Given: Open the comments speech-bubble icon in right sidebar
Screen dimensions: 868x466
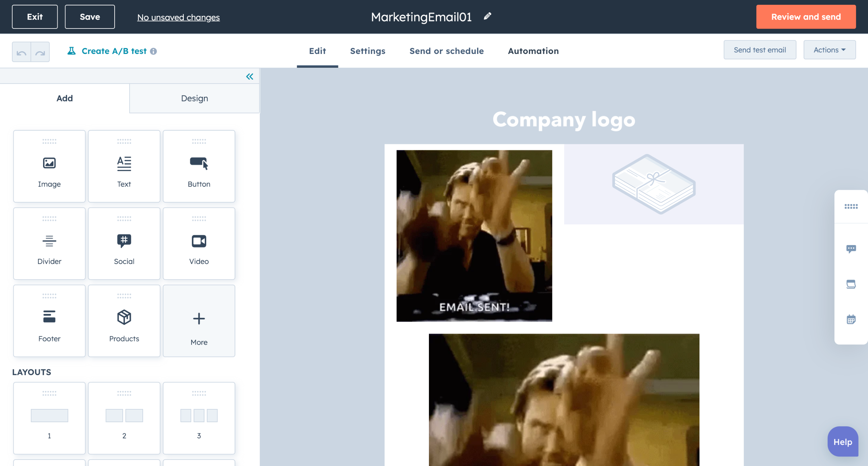Looking at the screenshot, I should point(851,249).
